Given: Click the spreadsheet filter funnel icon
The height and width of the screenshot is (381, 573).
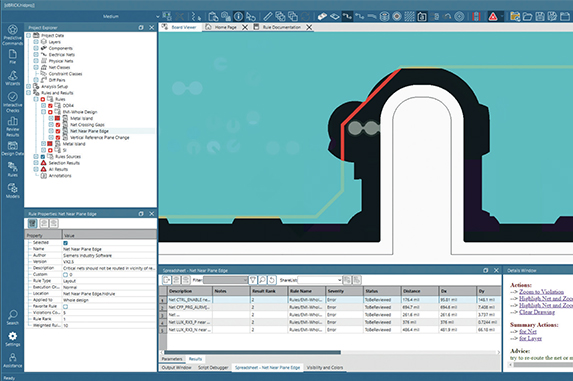Looking at the screenshot, I should [253, 280].
